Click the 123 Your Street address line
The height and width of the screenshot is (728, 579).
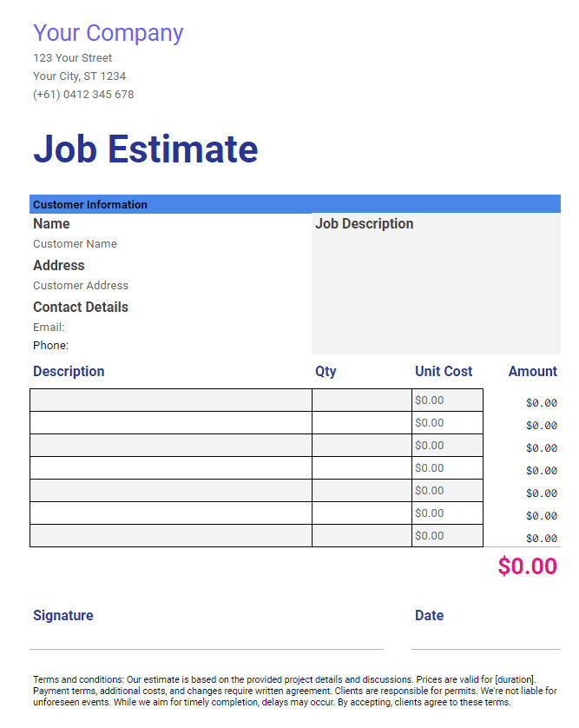pyautogui.click(x=72, y=58)
